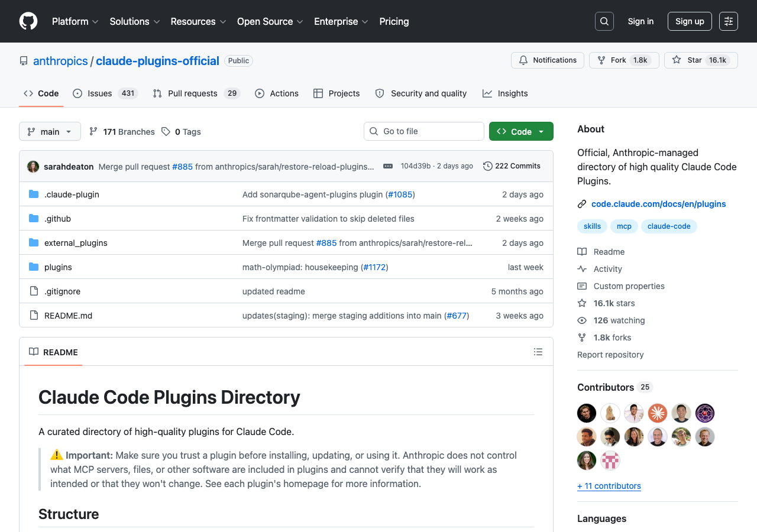Expand the main branch selector
The height and width of the screenshot is (532, 757).
tap(50, 131)
